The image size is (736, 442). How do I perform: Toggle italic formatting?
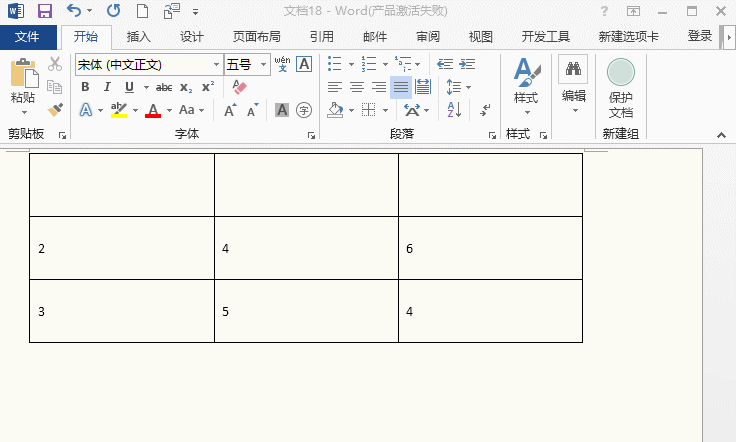(x=107, y=87)
